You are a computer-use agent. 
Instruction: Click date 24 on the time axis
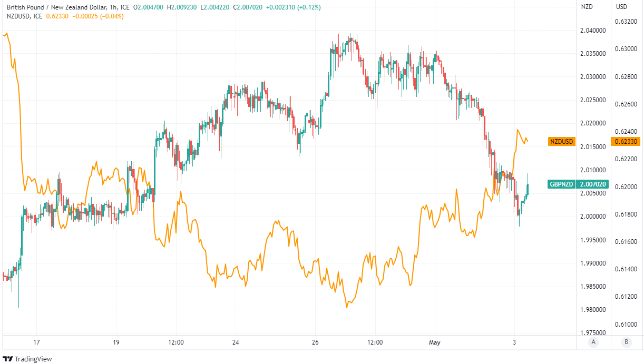point(236,342)
